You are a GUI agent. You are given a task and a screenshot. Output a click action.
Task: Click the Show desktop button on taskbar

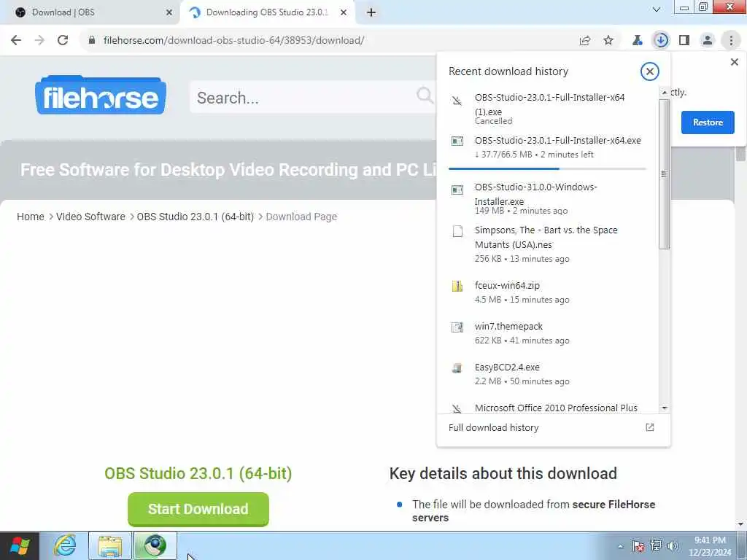pos(742,545)
